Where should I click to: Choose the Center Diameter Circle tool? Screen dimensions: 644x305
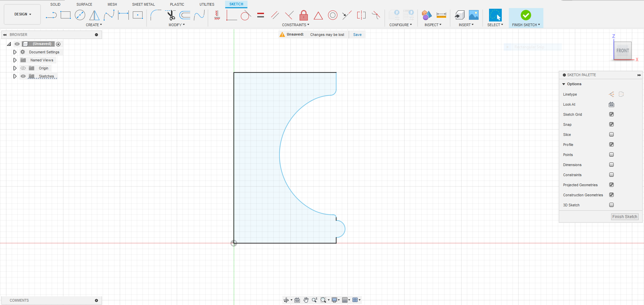pyautogui.click(x=80, y=15)
